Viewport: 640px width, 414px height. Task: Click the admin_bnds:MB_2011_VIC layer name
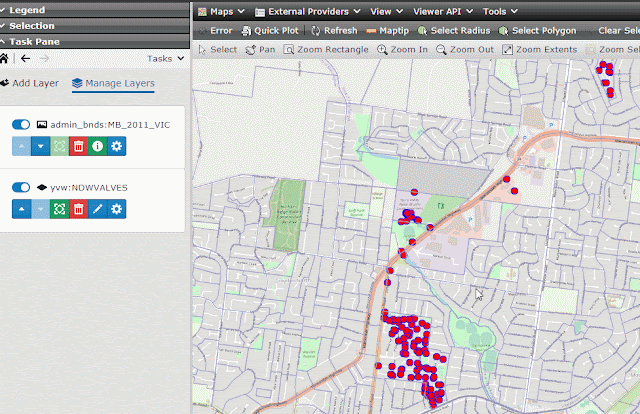click(x=110, y=125)
